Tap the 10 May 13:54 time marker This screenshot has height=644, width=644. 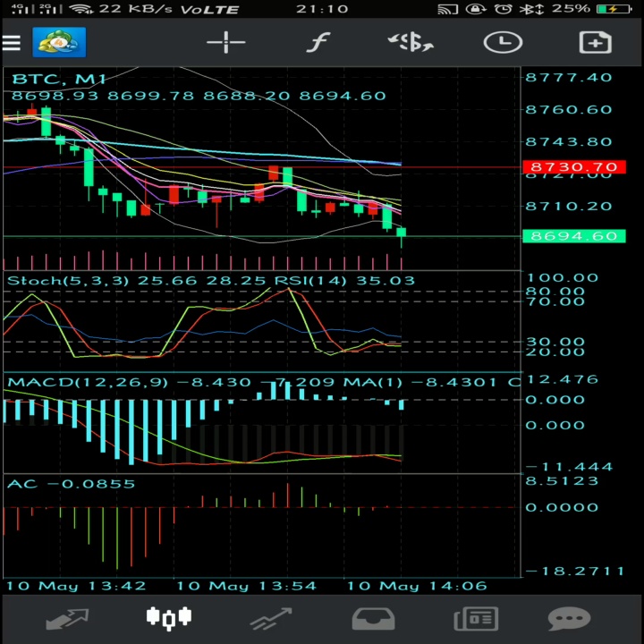click(x=247, y=586)
